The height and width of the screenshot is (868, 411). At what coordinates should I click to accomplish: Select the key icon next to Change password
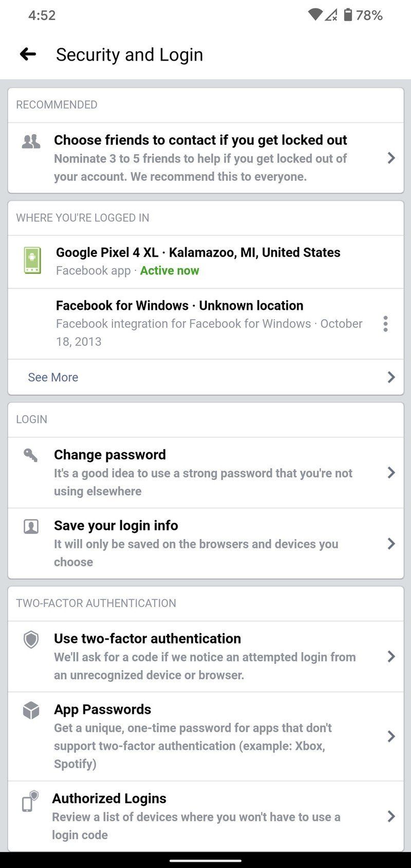point(31,454)
